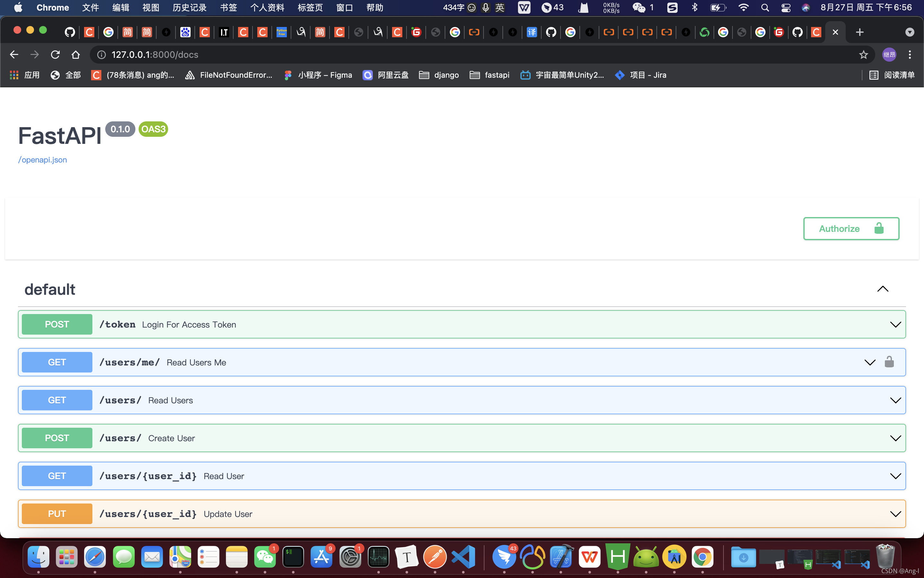Image resolution: width=924 pixels, height=578 pixels.
Task: Click the purple profile avatar in Chrome
Action: 889,55
